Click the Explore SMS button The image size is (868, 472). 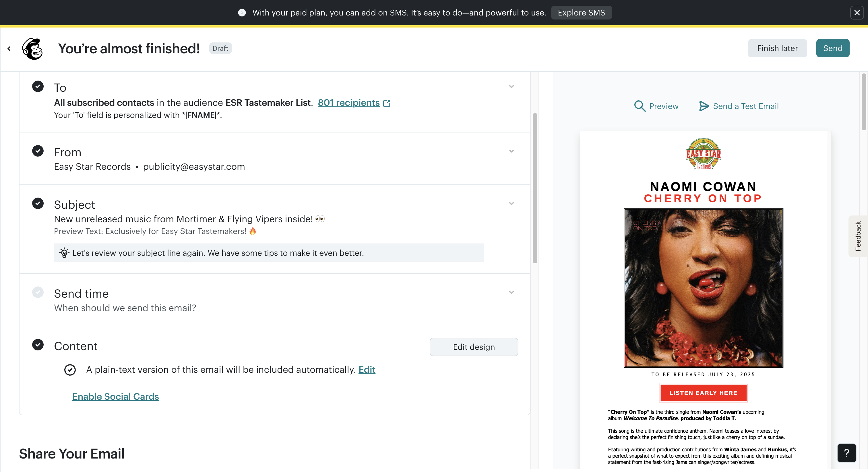click(581, 13)
